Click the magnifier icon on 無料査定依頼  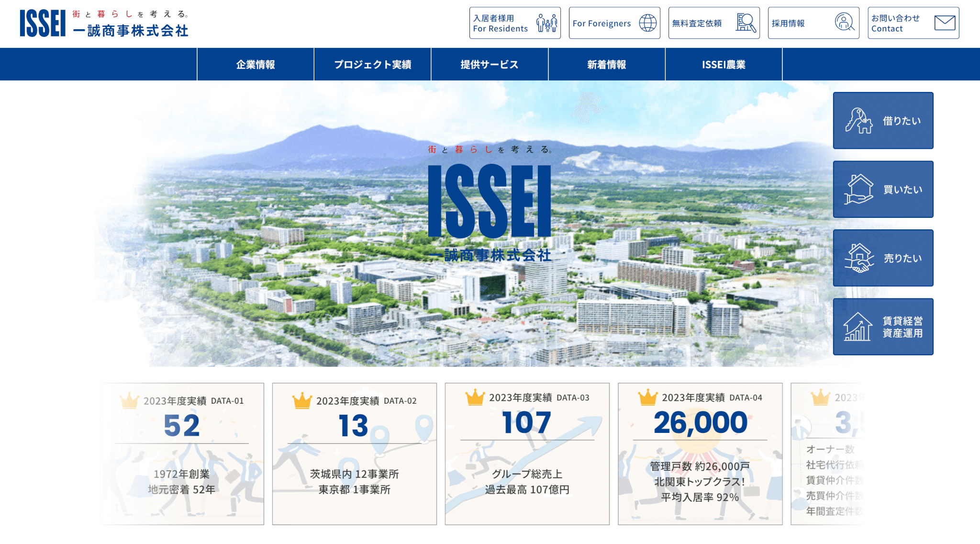click(746, 23)
